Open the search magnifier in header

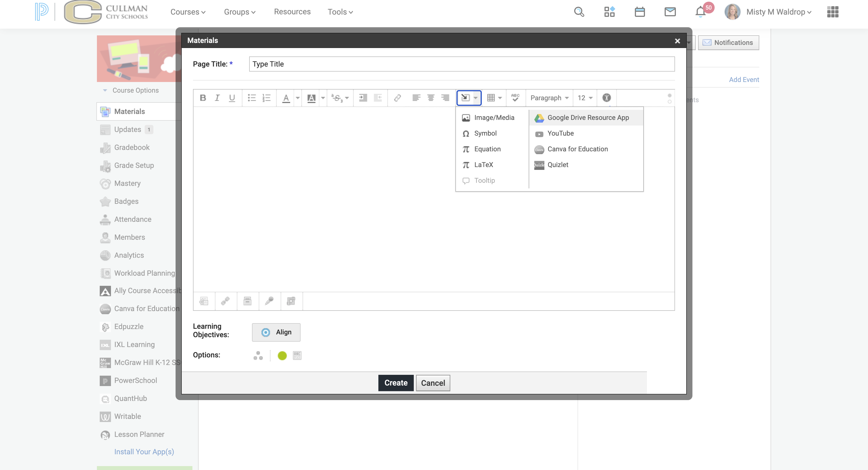(579, 12)
